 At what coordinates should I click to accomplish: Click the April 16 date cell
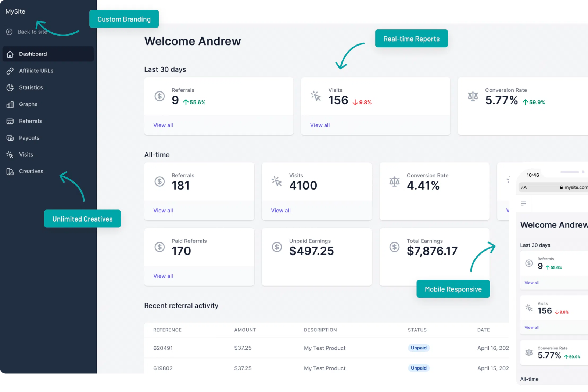[x=493, y=348]
